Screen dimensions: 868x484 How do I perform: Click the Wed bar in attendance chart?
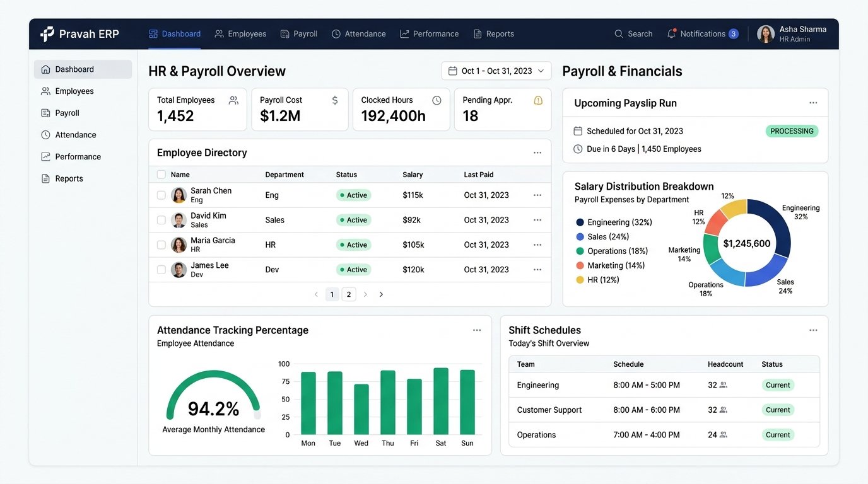[x=361, y=410]
